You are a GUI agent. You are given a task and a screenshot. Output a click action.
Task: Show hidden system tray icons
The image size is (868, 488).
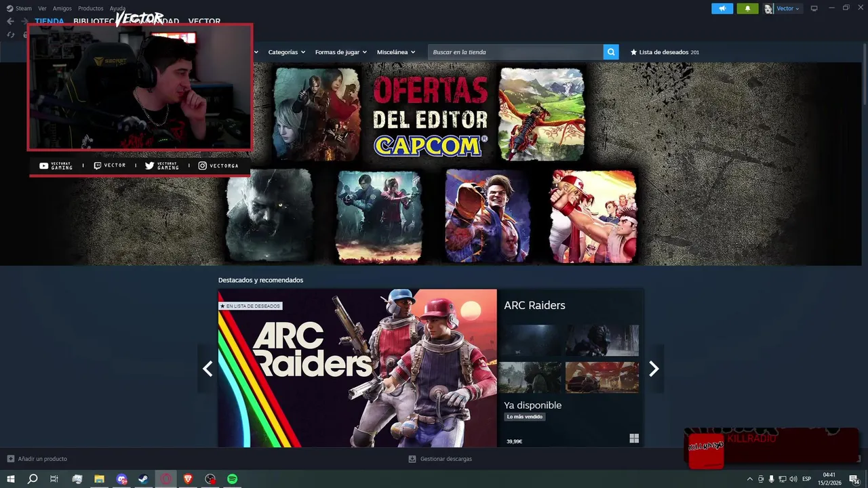pyautogui.click(x=749, y=479)
